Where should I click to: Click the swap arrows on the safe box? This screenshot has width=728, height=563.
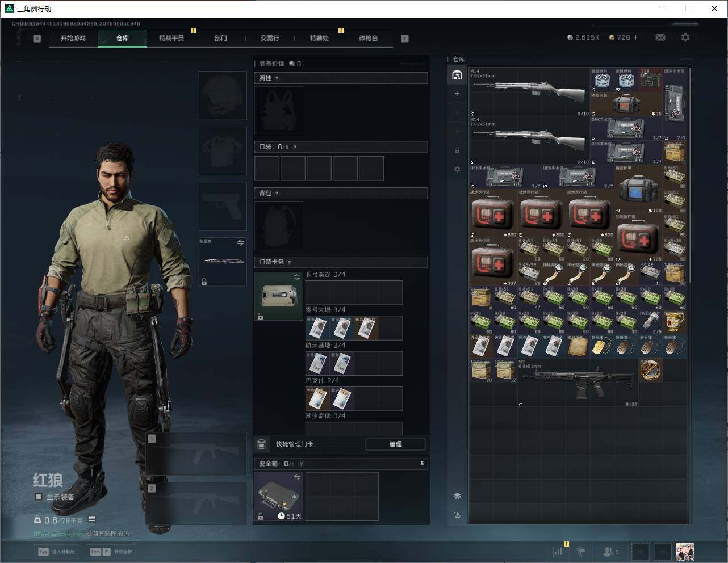pyautogui.click(x=297, y=478)
